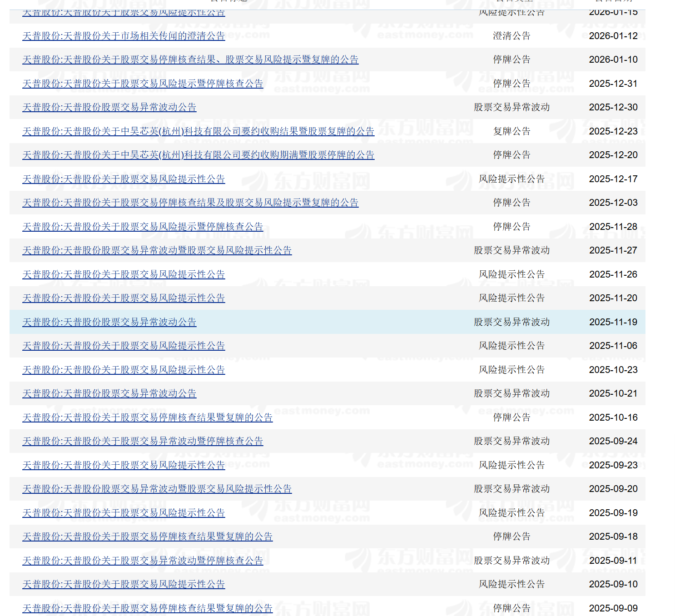Click the date 2025-09-09
This screenshot has width=675, height=616.
click(613, 608)
